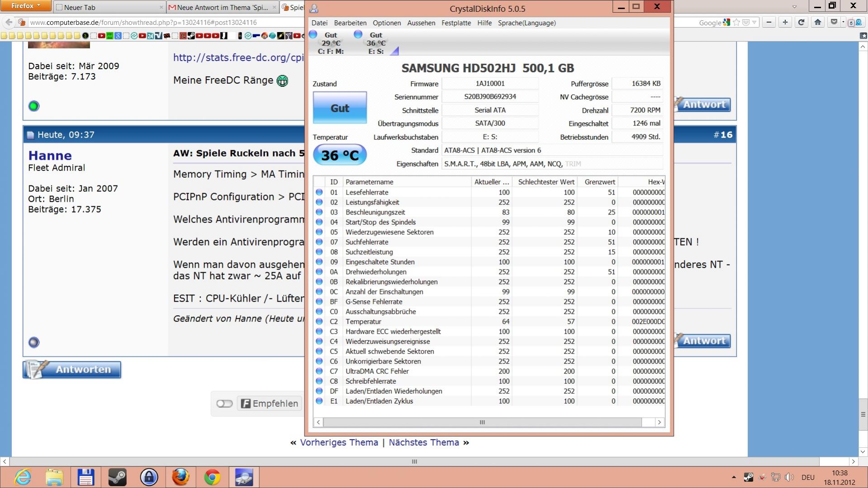The image size is (868, 488).
Task: Click the status dot of the Lesefehlerrate row
Action: tap(319, 192)
